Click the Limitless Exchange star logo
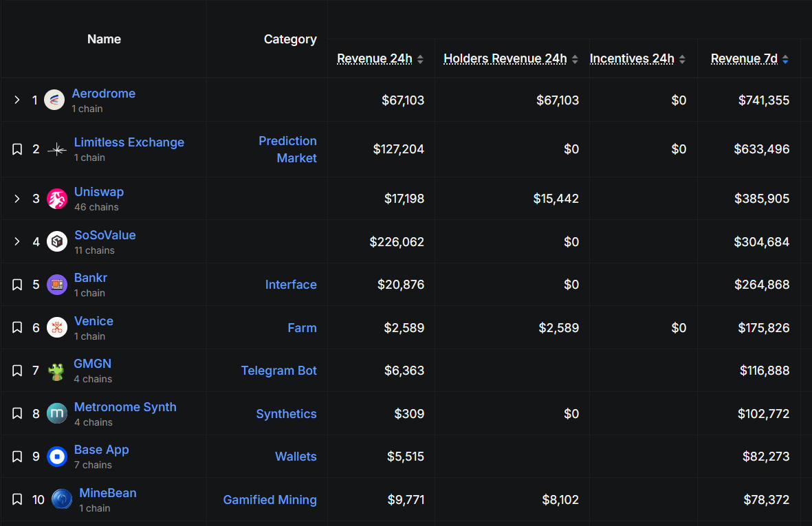This screenshot has width=812, height=526. (57, 150)
